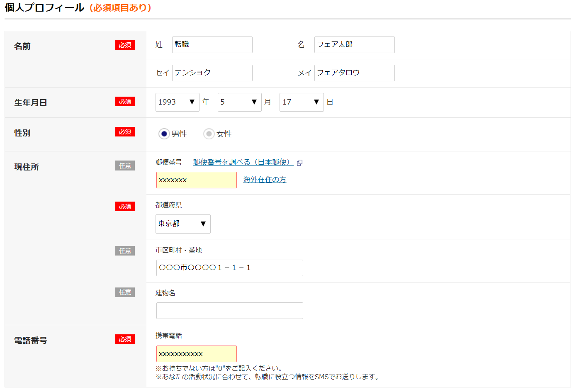Viewport: 579px width, 392px height.
Task: Click the 携帯電話 number input field
Action: [x=196, y=354]
